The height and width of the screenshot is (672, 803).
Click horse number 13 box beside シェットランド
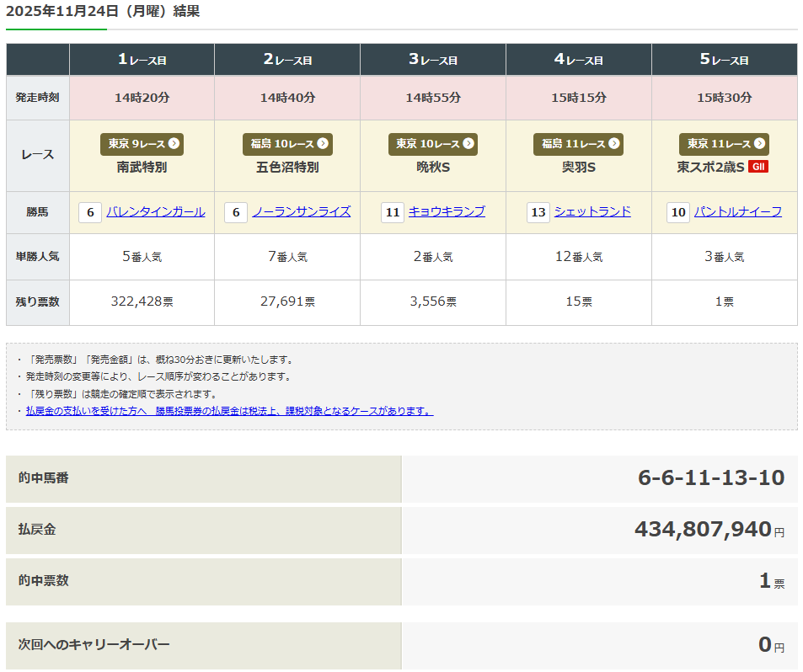coord(538,212)
